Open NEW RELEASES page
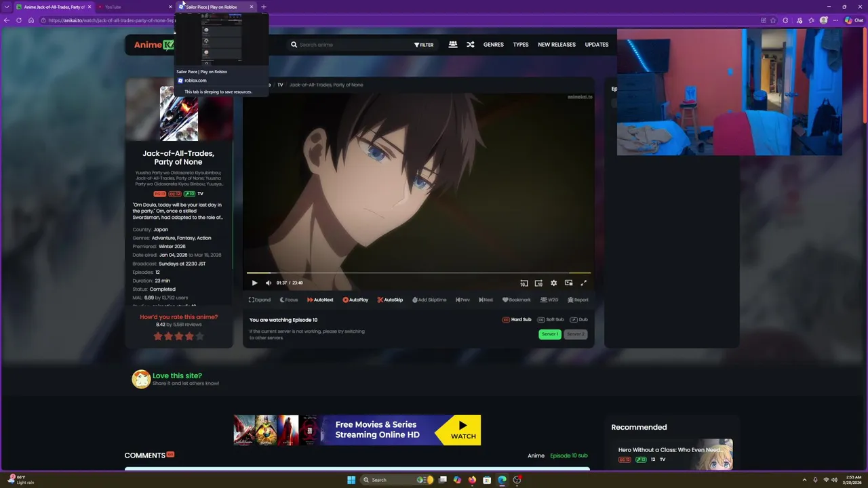Screen dimensions: 868x488 click(x=557, y=45)
